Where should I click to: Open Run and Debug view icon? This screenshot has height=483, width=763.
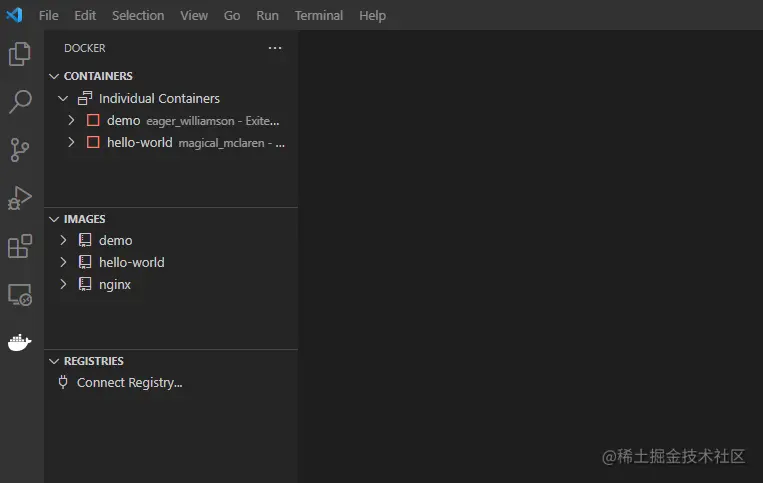[x=19, y=198]
